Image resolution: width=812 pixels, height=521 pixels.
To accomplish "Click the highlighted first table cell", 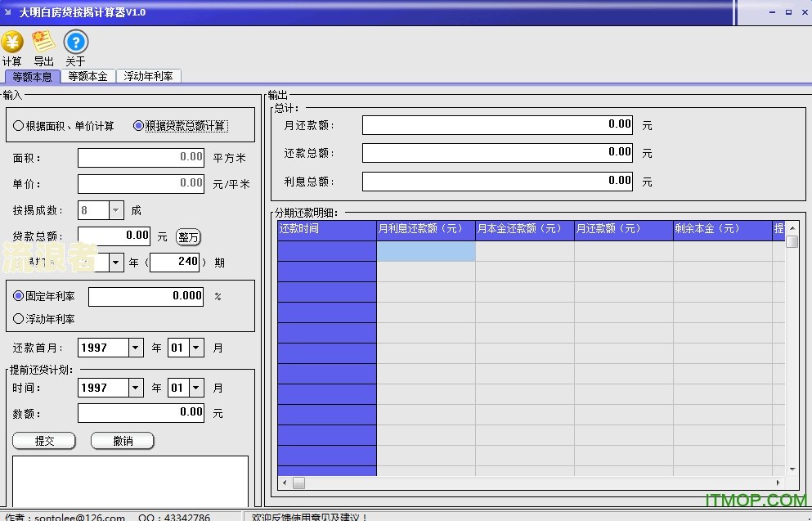I will (426, 251).
